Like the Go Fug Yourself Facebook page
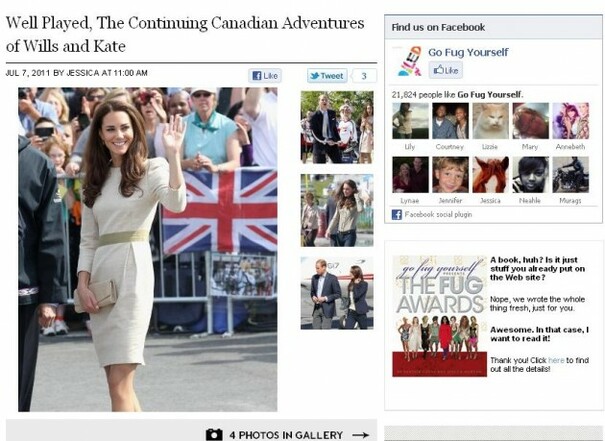Screen dimensions: 605x441 point(446,70)
